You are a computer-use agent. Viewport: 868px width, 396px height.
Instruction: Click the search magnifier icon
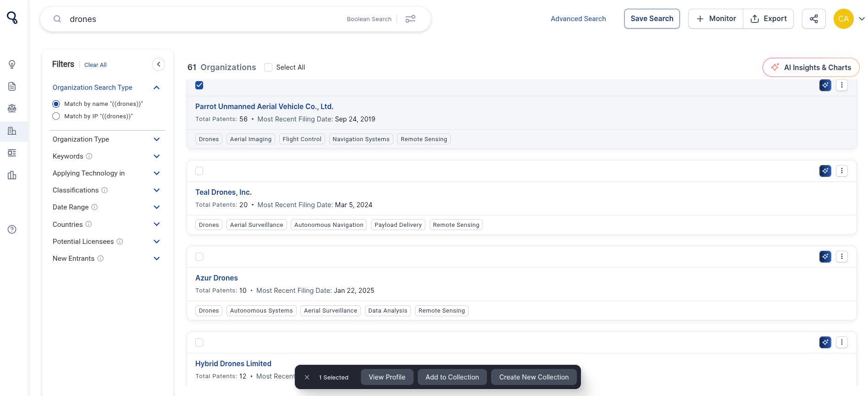click(x=57, y=19)
